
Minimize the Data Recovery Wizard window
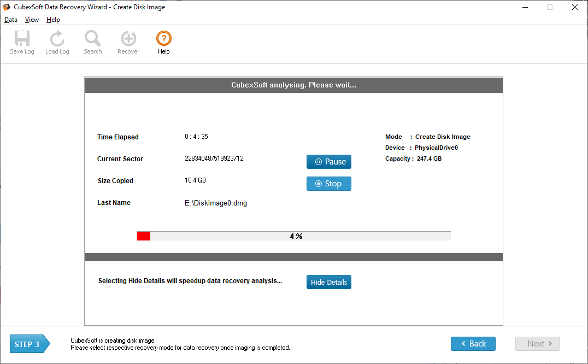coord(525,7)
